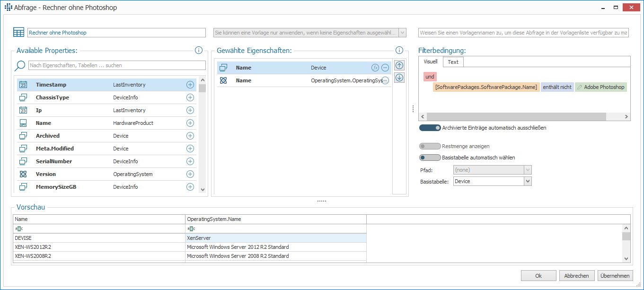The height and width of the screenshot is (290, 644).
Task: Click the Abbrechen button
Action: pyautogui.click(x=577, y=276)
